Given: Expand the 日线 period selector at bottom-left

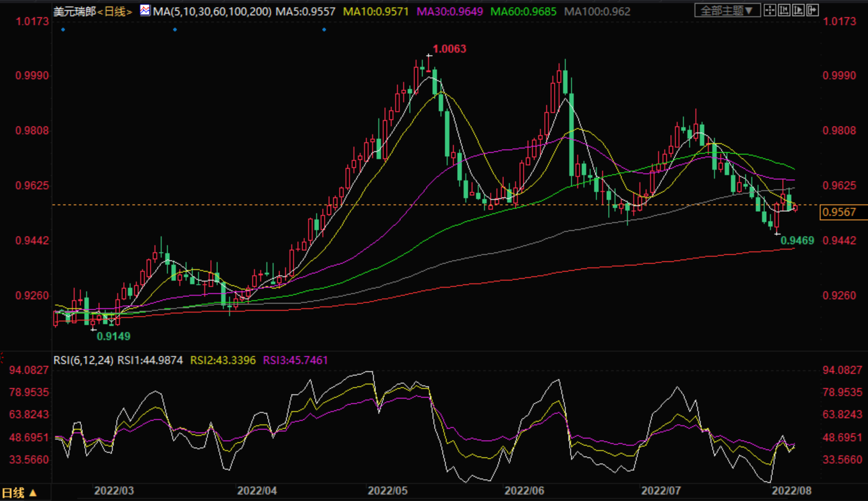Looking at the screenshot, I should coord(19,493).
